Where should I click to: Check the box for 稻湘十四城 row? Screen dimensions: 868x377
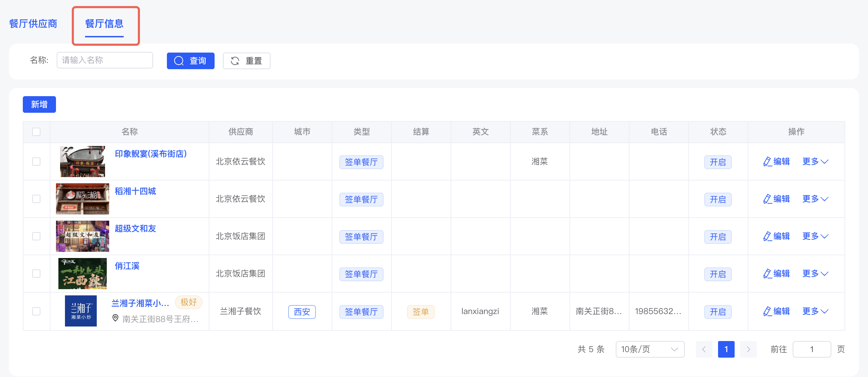pos(36,199)
